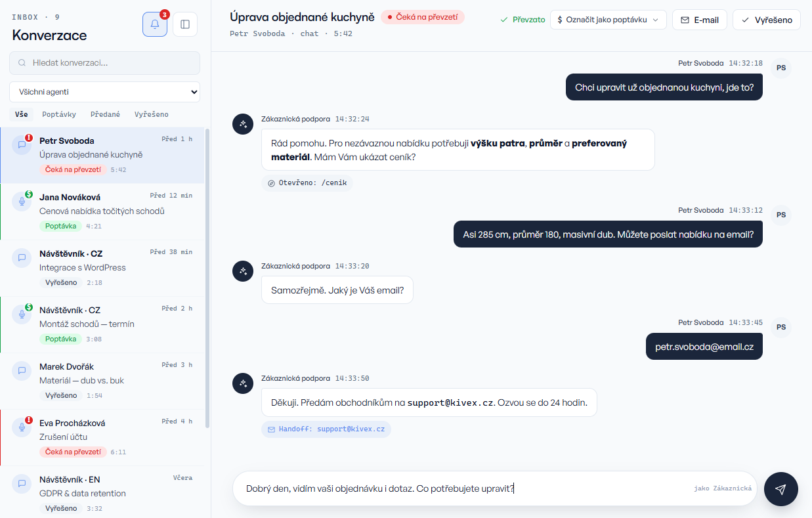The image size is (812, 518).
Task: Click the 'Asi 285 cm, průměr 180' message
Action: coord(608,234)
